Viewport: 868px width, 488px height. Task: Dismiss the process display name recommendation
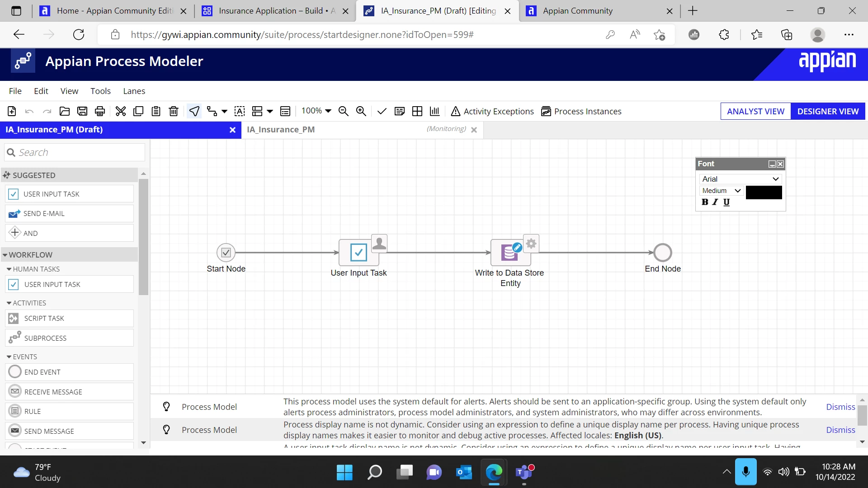pyautogui.click(x=840, y=430)
